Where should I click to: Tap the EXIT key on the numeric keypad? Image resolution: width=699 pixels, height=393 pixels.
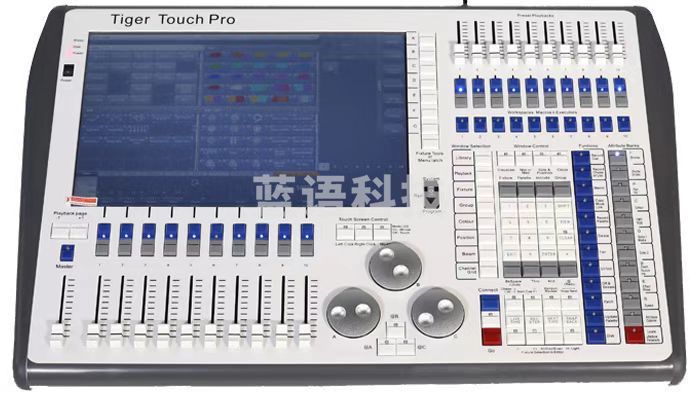tap(511, 254)
